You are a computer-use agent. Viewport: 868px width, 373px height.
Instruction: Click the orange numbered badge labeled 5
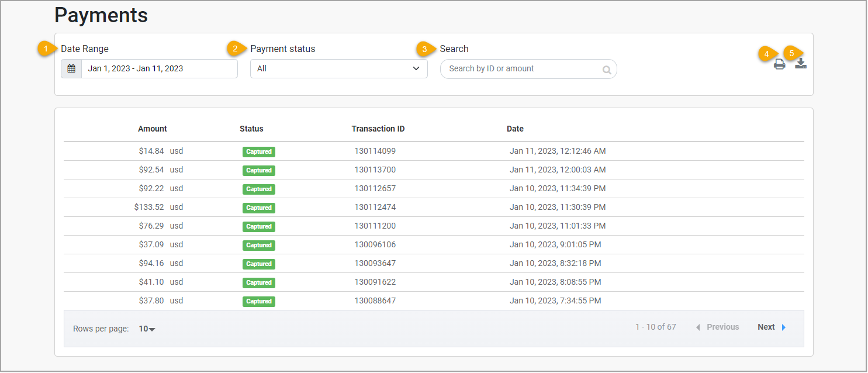793,53
